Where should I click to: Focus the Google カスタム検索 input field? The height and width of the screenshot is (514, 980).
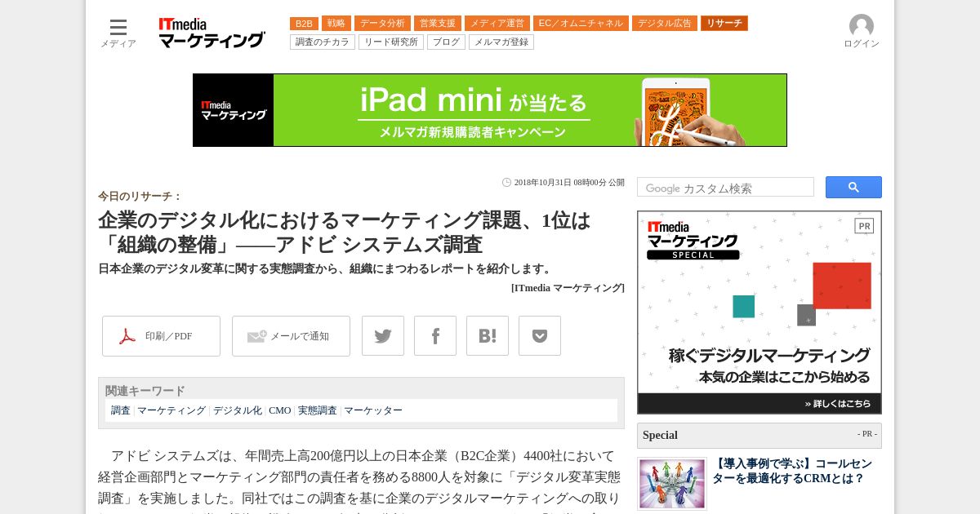pyautogui.click(x=725, y=188)
